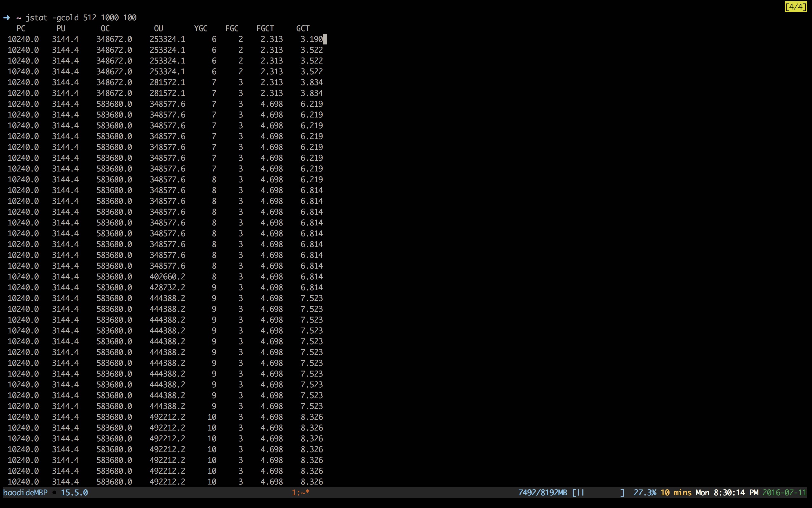812x508 pixels.
Task: Click the 'jstat -gcold 512 1000 100' command text
Action: click(81, 17)
